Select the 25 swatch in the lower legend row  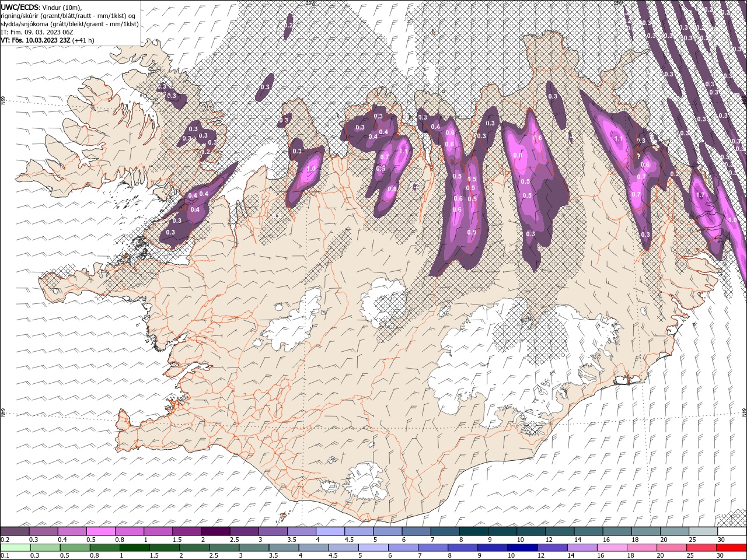702,548
